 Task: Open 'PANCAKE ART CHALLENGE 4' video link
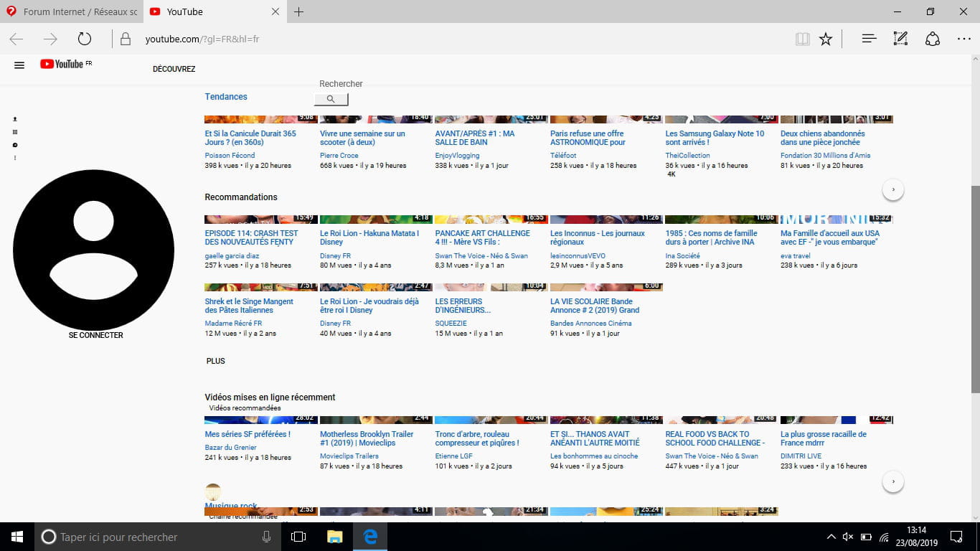(x=483, y=237)
